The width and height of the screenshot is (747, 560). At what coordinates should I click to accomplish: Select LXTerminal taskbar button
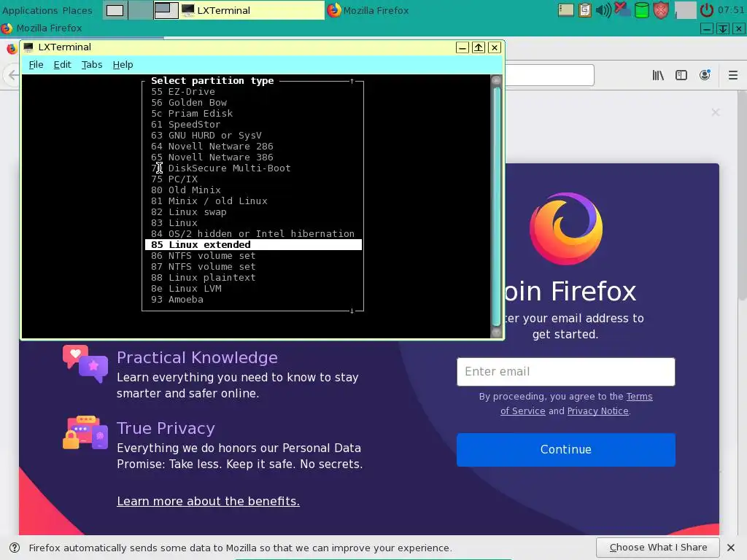[x=252, y=10]
